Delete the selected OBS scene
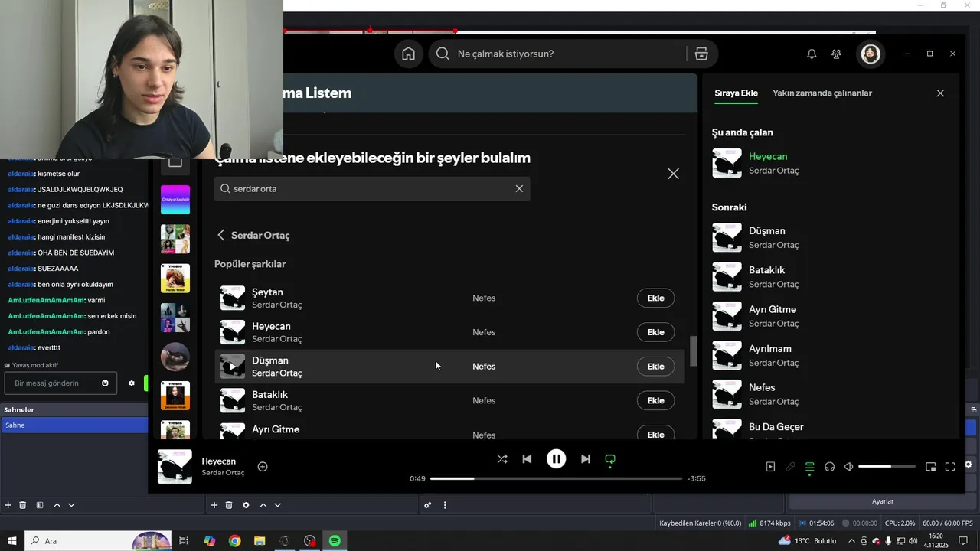The width and height of the screenshot is (980, 551). (23, 505)
